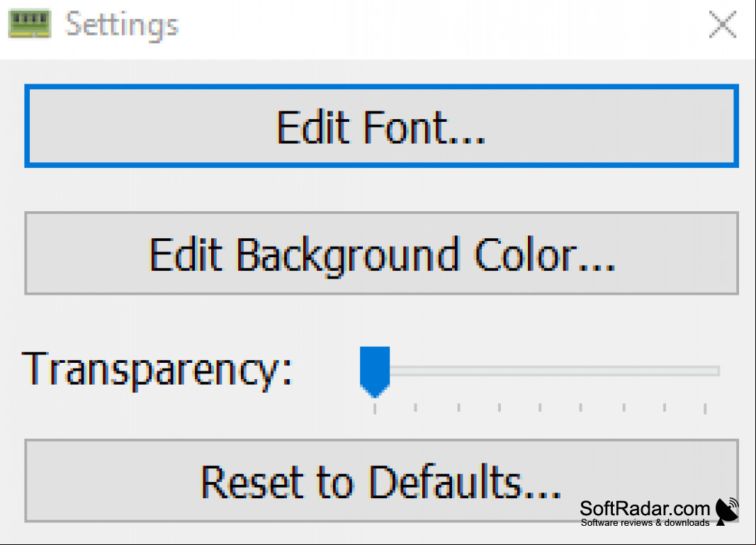Click the Software reviews & downloads tagline
The width and height of the screenshot is (756, 545).
(645, 523)
